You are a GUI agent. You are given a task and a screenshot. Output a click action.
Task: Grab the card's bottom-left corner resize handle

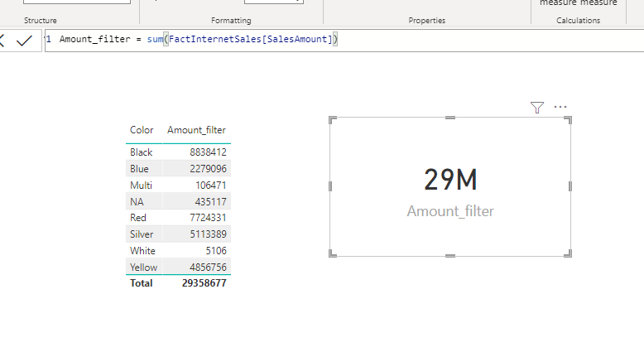point(333,253)
